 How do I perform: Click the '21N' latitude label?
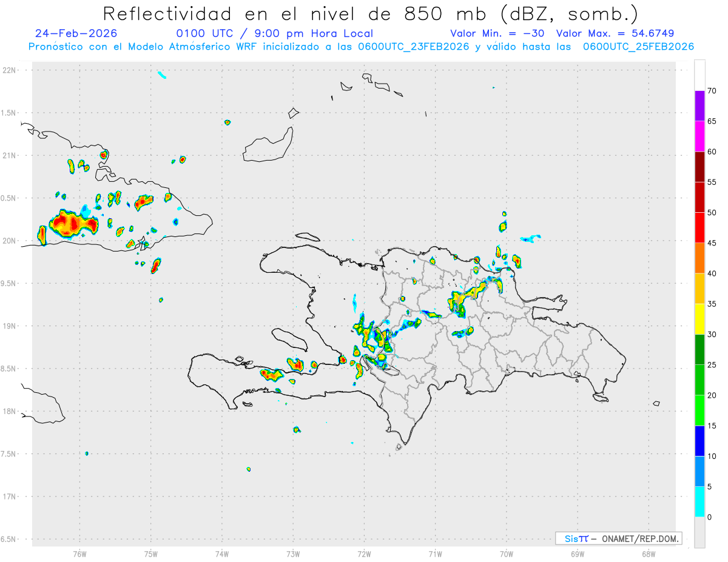[10, 155]
